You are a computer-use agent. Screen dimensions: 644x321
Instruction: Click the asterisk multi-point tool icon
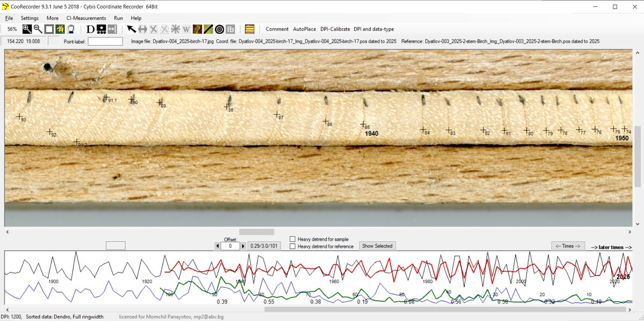coord(175,29)
